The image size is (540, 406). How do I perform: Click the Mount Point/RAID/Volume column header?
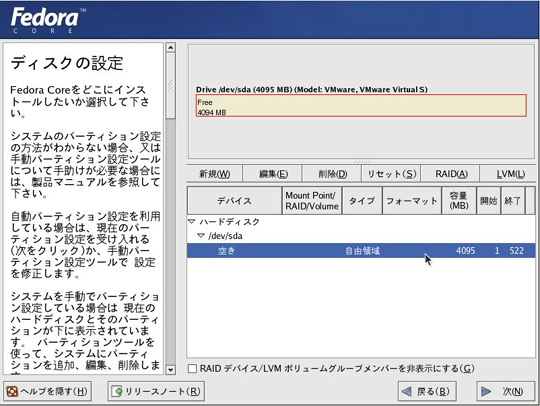312,201
